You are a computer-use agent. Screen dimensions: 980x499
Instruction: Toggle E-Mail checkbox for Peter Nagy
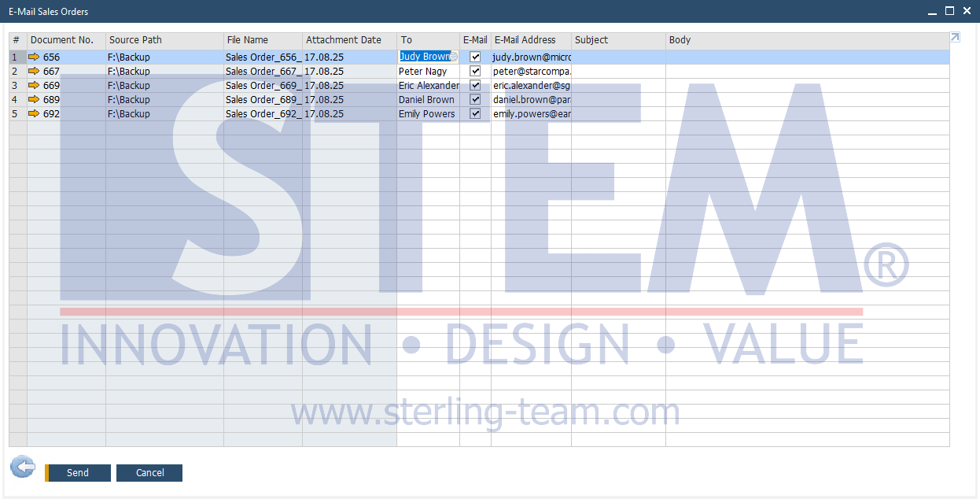[475, 71]
